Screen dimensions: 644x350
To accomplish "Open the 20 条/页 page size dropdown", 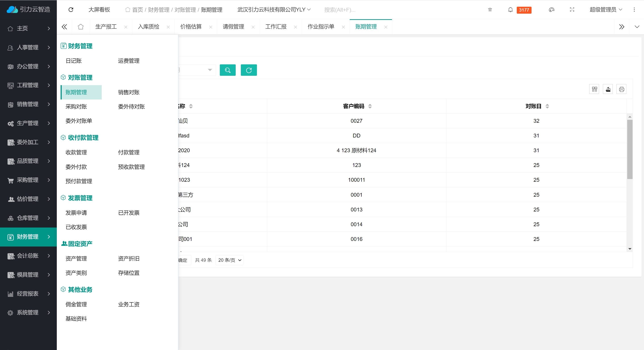I will tap(229, 260).
